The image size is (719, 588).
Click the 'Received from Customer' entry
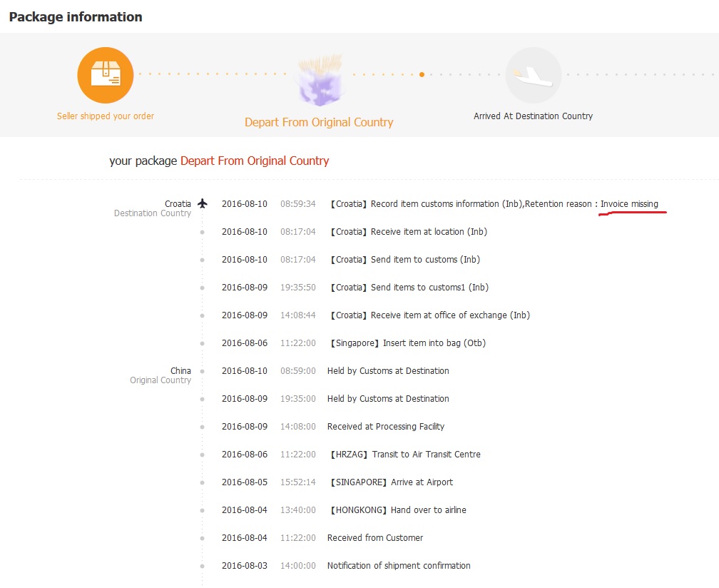[375, 538]
